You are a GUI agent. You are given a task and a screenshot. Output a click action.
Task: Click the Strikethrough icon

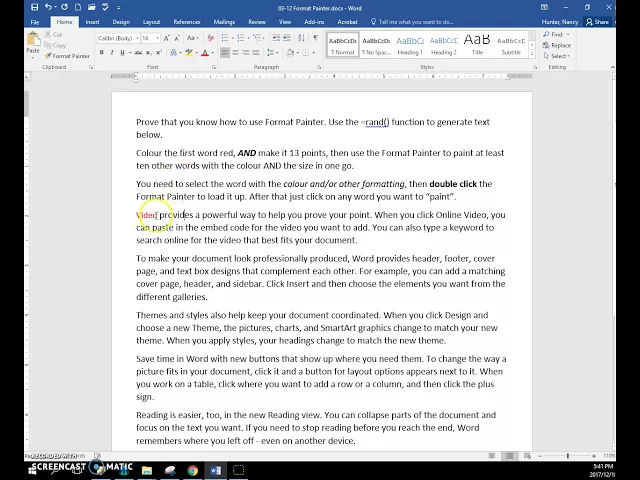coord(139,53)
